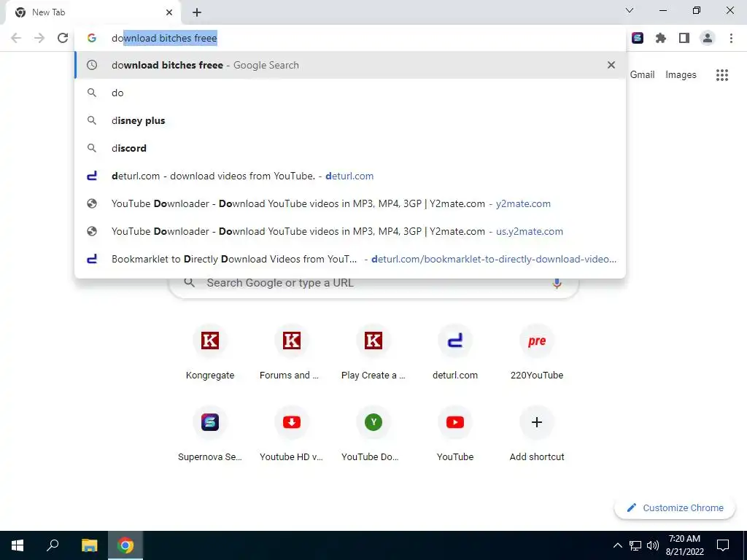Open the taskbar clock 7:20 AM
This screenshot has width=747, height=560.
[684, 545]
